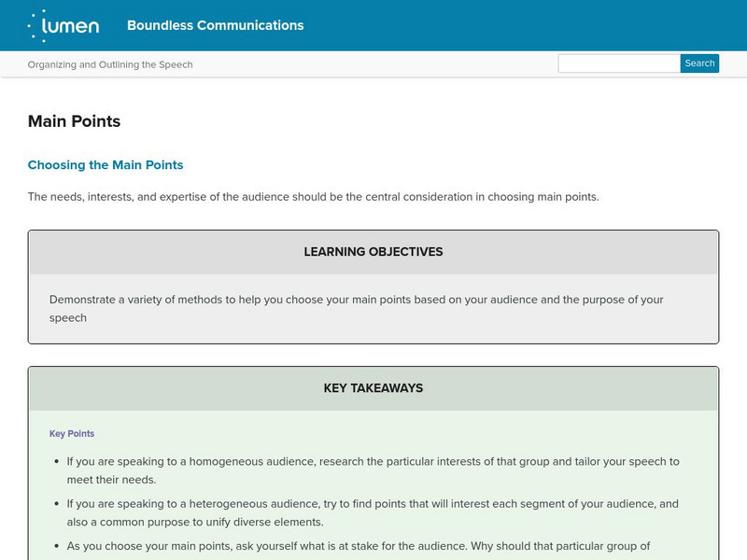Image resolution: width=747 pixels, height=560 pixels.
Task: Click the Key Takeaways box header
Action: pos(373,388)
